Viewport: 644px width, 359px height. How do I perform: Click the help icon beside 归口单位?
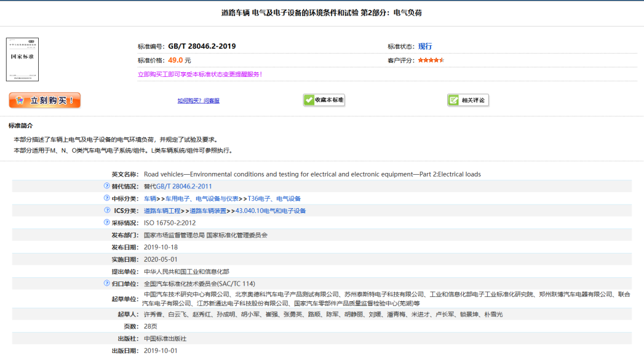[x=107, y=283]
